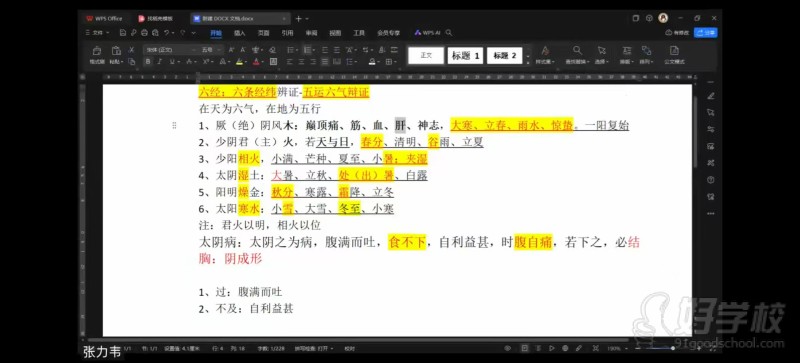Toggle Superscript formatting
The height and width of the screenshot is (363, 800).
(x=205, y=62)
